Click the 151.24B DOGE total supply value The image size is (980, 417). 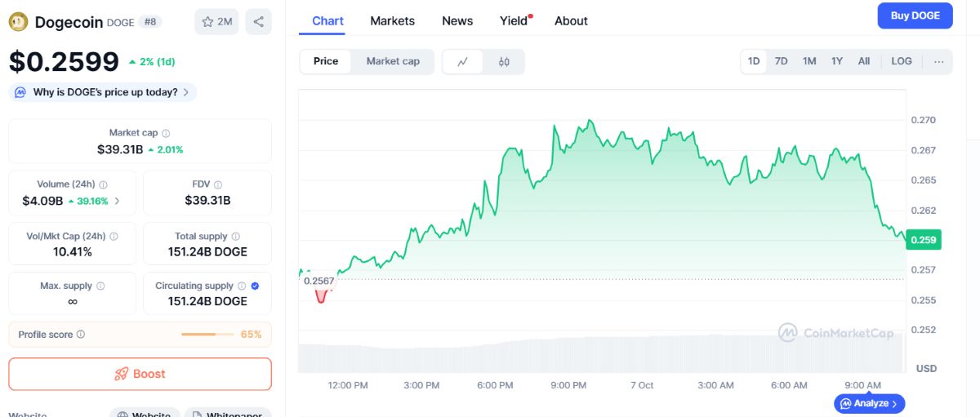click(x=207, y=252)
